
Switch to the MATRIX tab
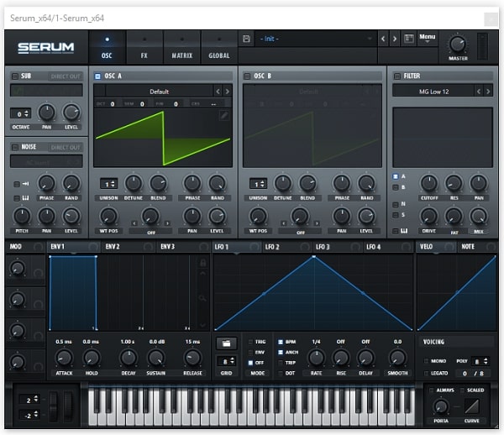coord(182,48)
